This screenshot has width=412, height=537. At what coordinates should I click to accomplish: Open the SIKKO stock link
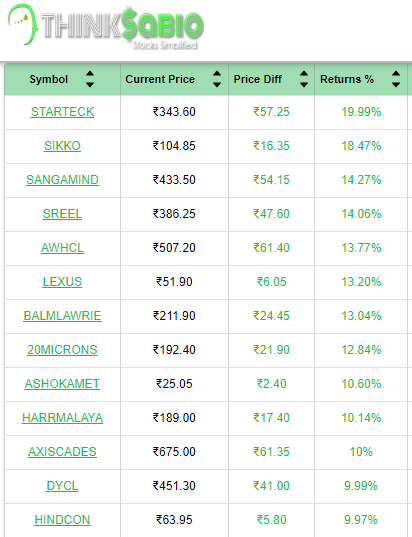62,146
